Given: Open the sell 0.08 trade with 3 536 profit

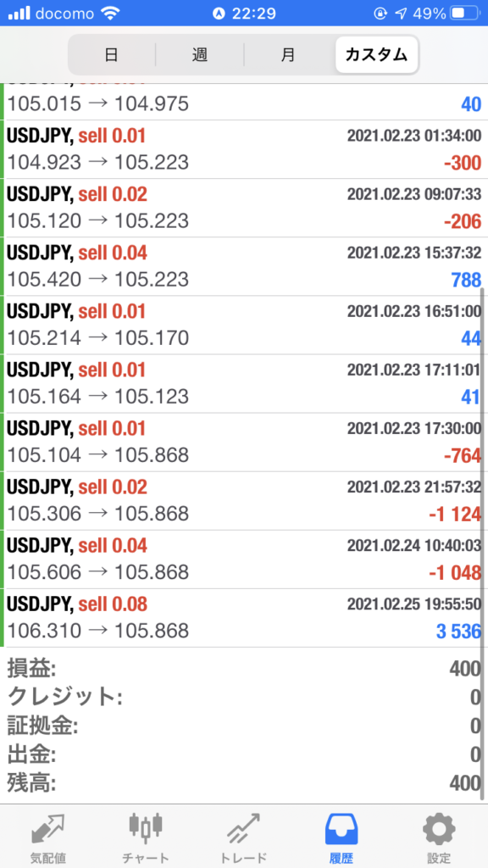Looking at the screenshot, I should 244,618.
